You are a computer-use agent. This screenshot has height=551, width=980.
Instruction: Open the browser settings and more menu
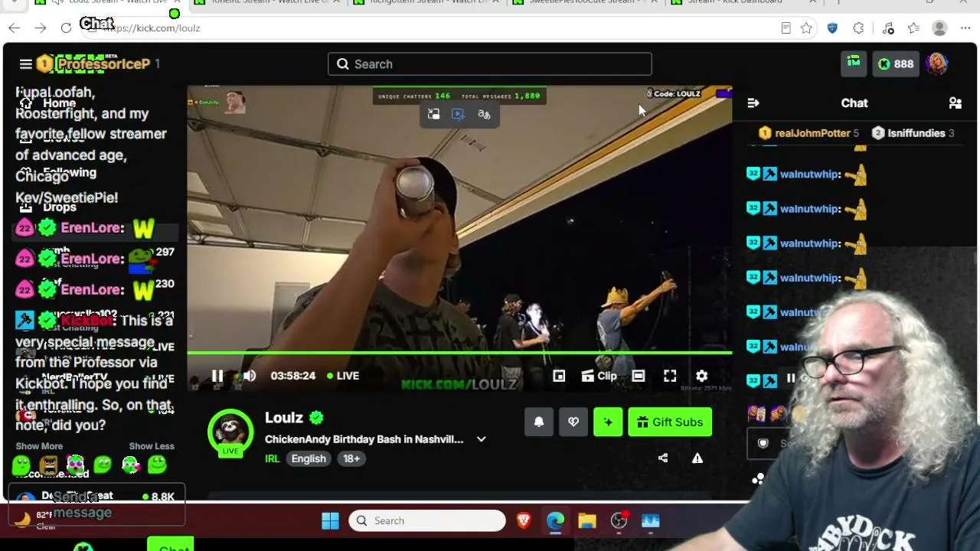click(x=965, y=28)
